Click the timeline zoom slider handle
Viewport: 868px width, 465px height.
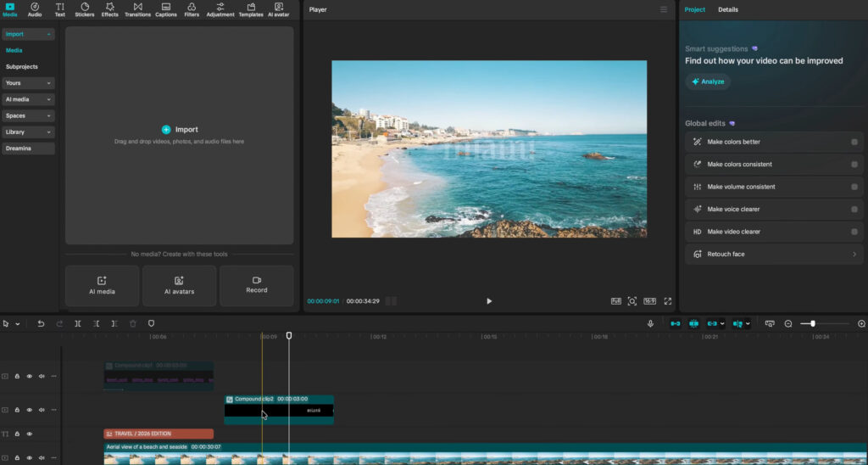coord(813,323)
